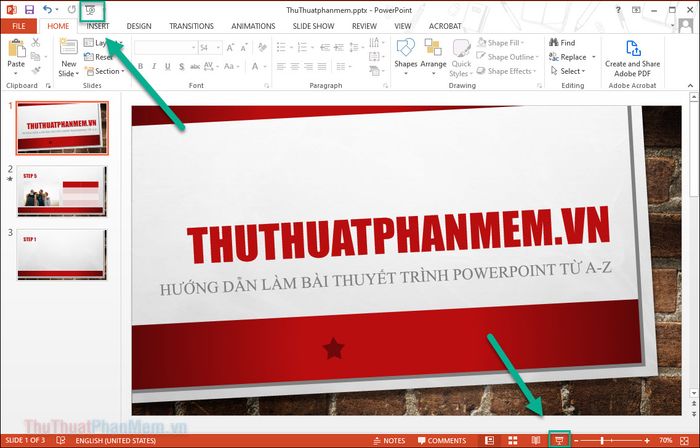Click the Font Color A button
This screenshot has height=448, width=700.
255,66
